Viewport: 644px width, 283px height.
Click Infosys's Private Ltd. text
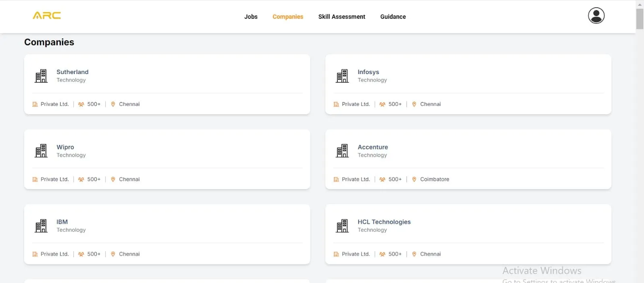pyautogui.click(x=356, y=104)
